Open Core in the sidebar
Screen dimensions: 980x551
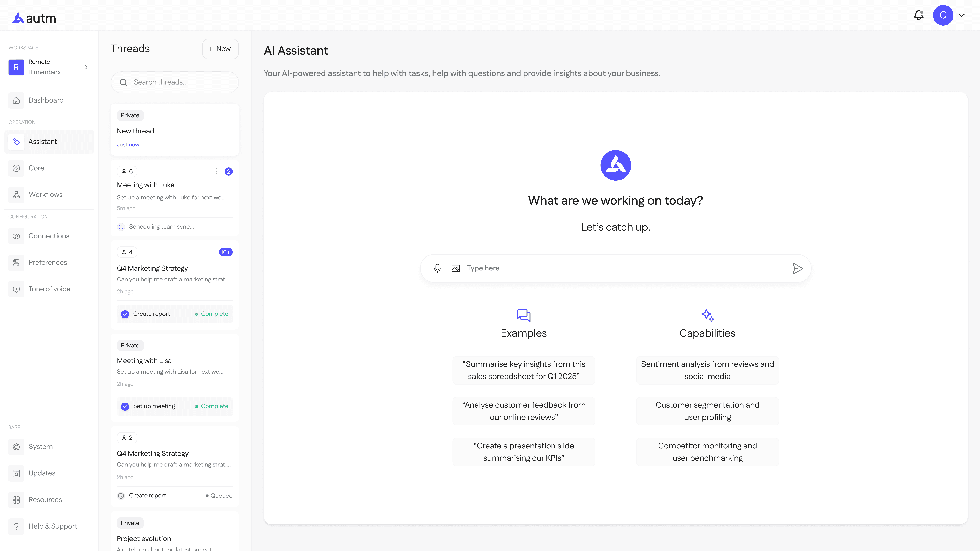(x=49, y=168)
